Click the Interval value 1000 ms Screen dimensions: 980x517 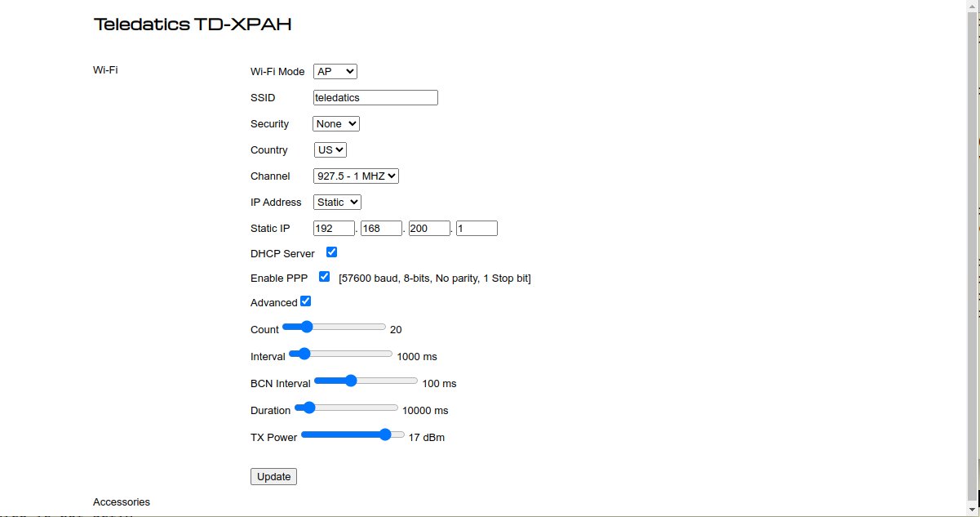click(x=417, y=357)
